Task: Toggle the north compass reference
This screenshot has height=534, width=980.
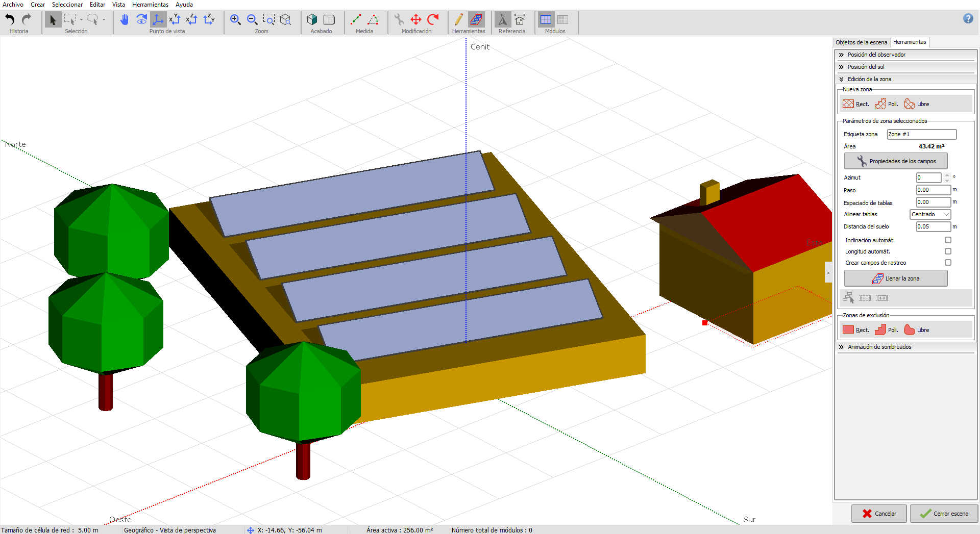Action: (x=503, y=19)
